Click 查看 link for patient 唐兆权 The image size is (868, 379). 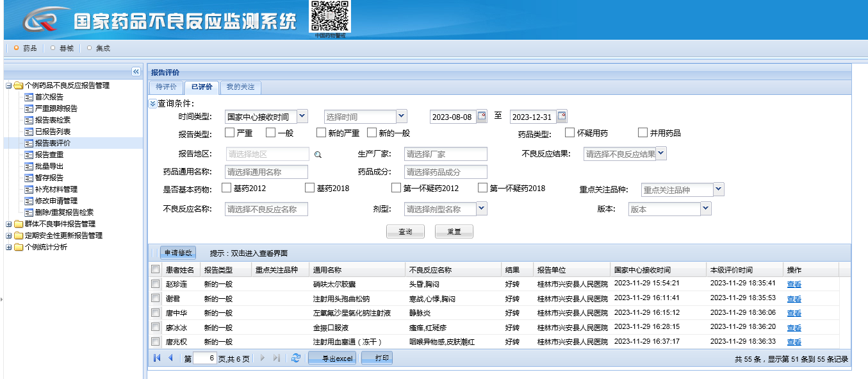794,342
